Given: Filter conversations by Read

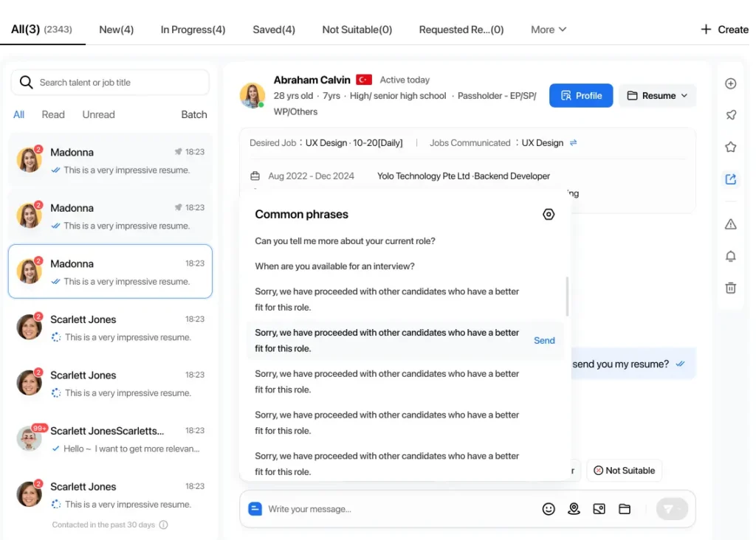Looking at the screenshot, I should point(53,114).
